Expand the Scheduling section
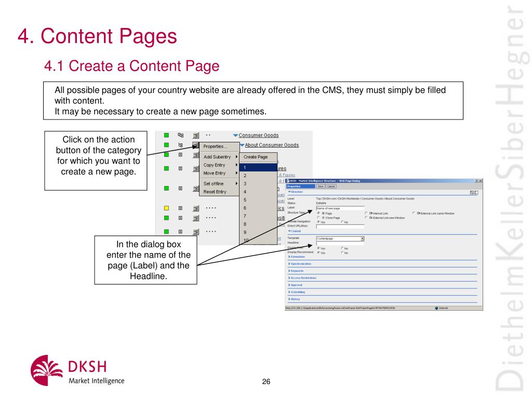 (x=289, y=292)
